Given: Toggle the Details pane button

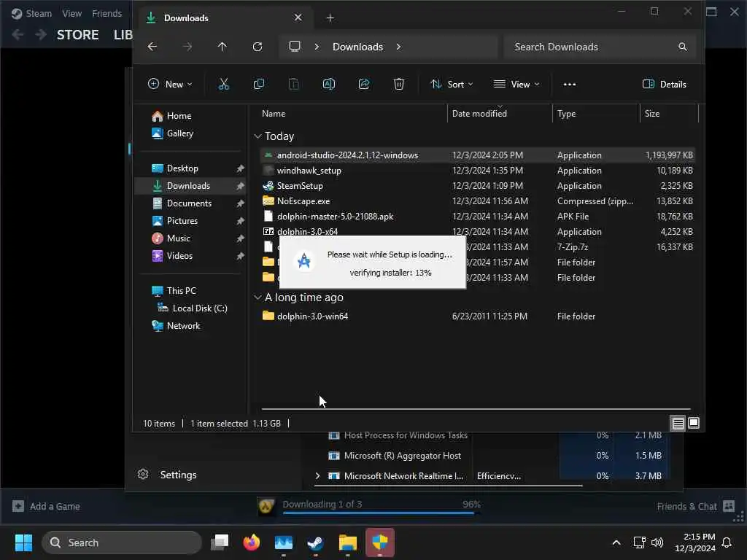Looking at the screenshot, I should (664, 85).
